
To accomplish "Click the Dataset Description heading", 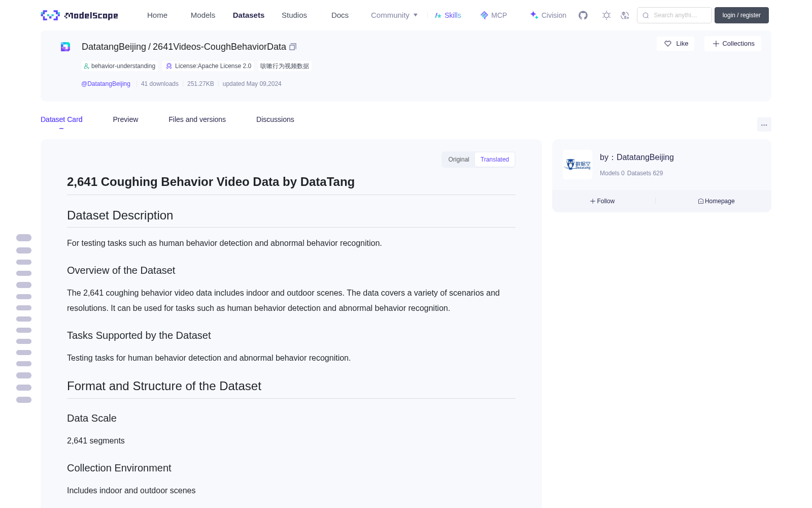I will pos(120,215).
